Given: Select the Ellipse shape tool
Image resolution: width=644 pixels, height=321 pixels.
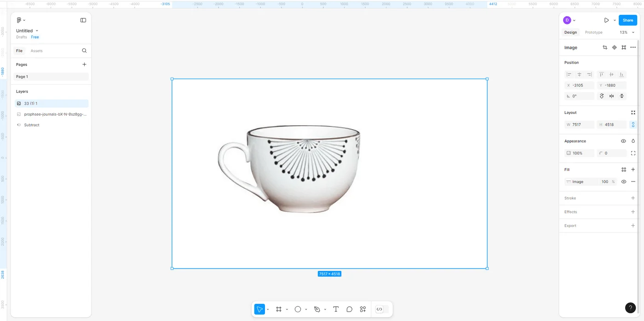Looking at the screenshot, I should tap(298, 309).
